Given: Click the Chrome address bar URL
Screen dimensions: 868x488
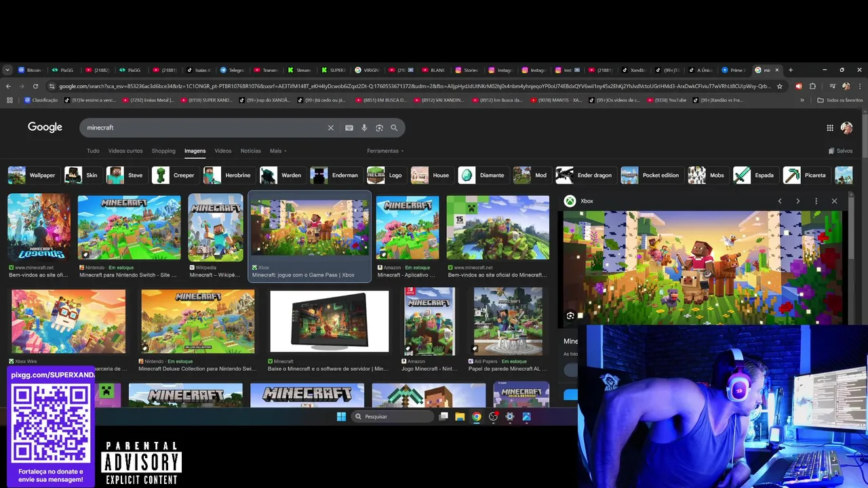Looking at the screenshot, I should (x=414, y=86).
